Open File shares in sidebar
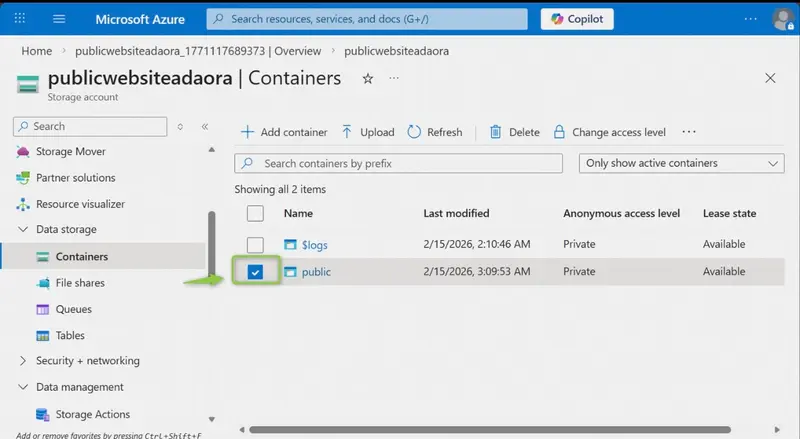 tap(80, 283)
